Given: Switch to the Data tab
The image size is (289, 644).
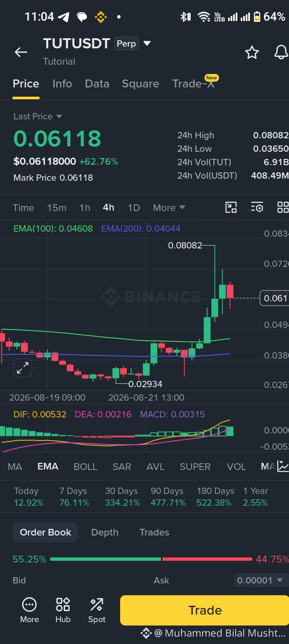Looking at the screenshot, I should [x=97, y=84].
